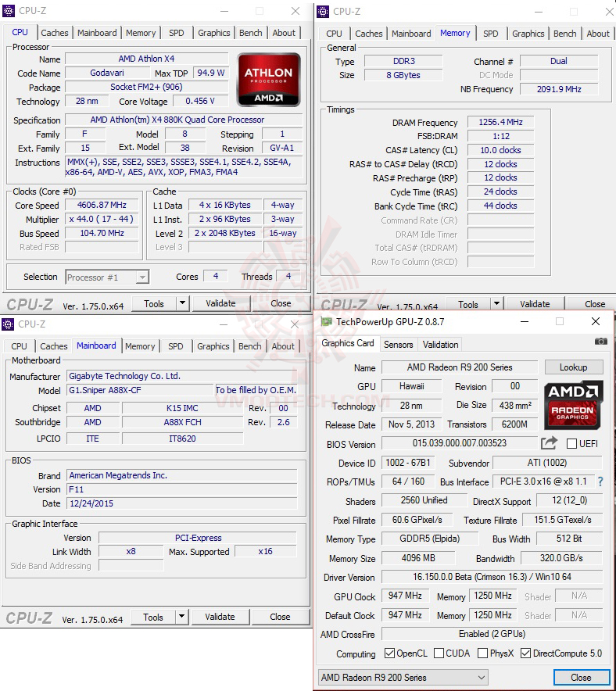Click the AMD CrossFire Enabled (2 GPUs) field
This screenshot has width=616, height=691.
(492, 634)
